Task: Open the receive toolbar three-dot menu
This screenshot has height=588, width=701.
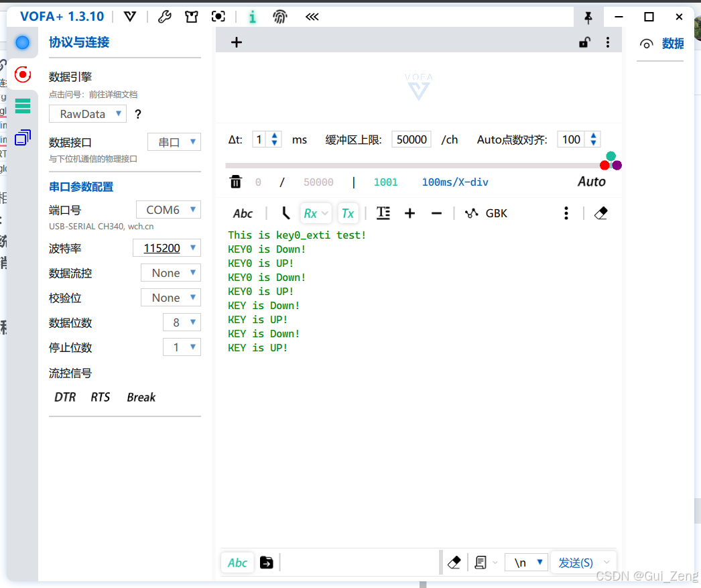Action: [x=566, y=213]
